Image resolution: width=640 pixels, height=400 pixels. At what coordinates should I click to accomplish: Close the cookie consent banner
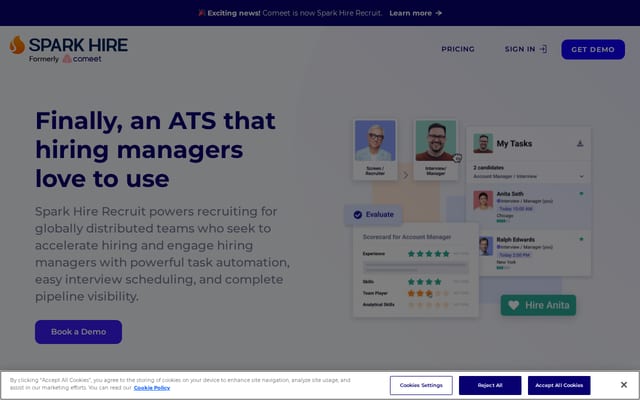coord(623,384)
